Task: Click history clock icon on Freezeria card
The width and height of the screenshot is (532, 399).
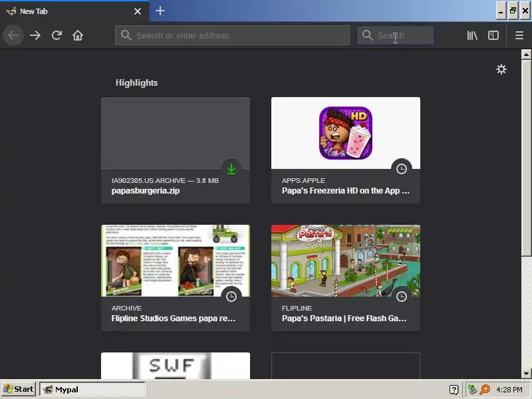Action: [x=402, y=169]
